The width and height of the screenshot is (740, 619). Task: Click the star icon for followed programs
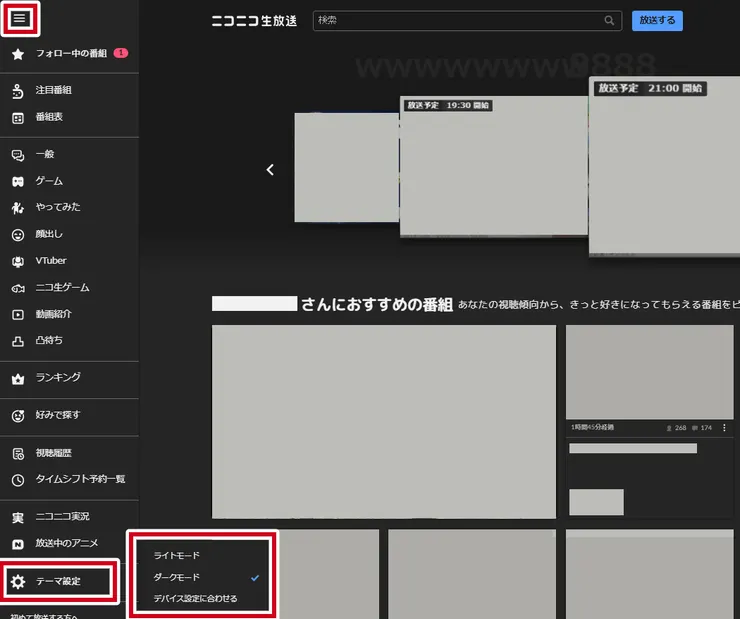coord(18,54)
